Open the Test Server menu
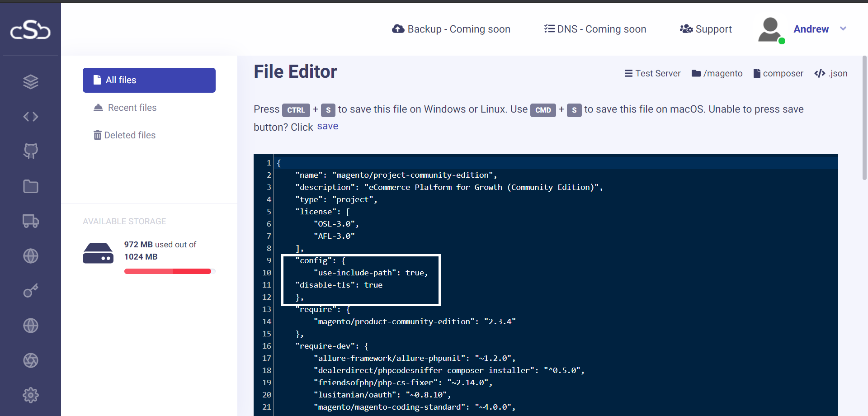This screenshot has width=868, height=416. pyautogui.click(x=652, y=74)
